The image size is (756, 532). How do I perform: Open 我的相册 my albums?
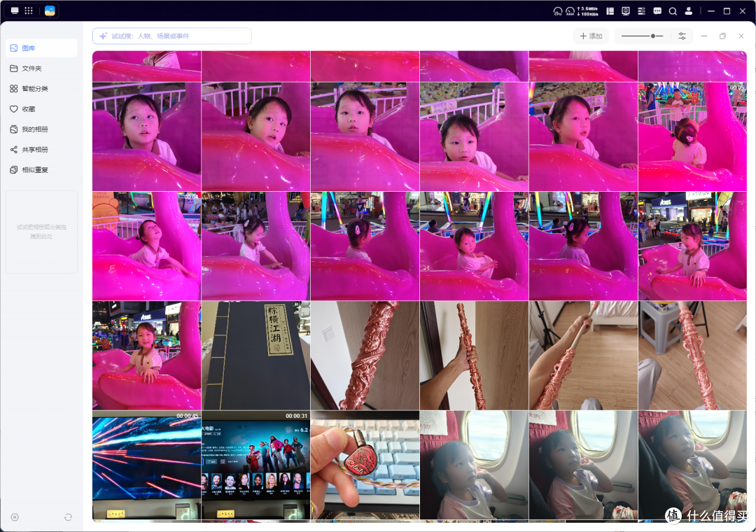pos(41,129)
